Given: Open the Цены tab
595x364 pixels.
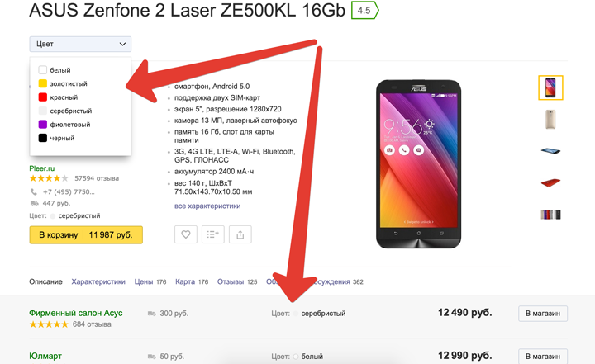Looking at the screenshot, I should tap(144, 282).
